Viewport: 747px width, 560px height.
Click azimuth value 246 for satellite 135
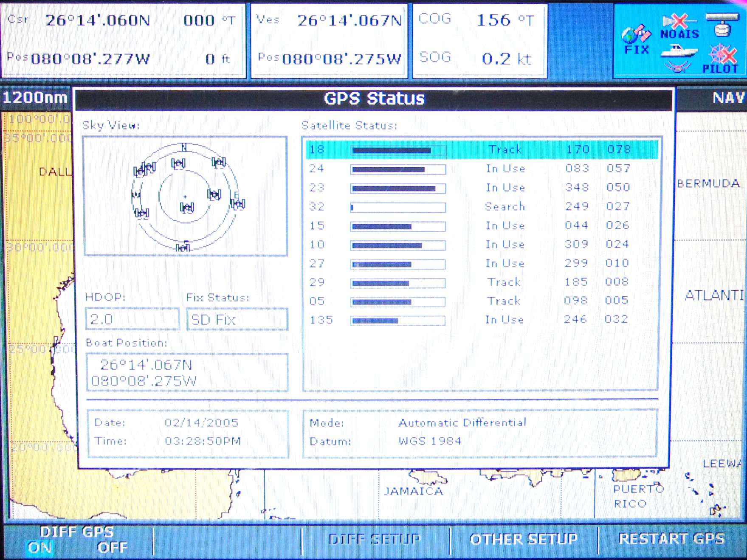coord(575,319)
